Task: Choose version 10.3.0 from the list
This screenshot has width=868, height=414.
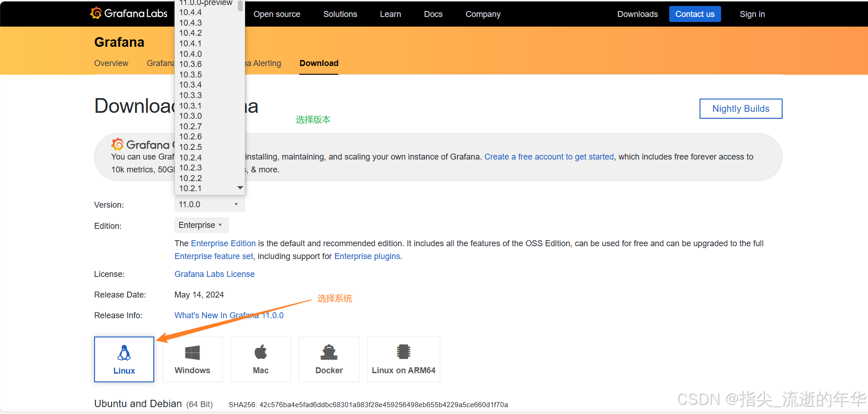Action: (x=190, y=116)
